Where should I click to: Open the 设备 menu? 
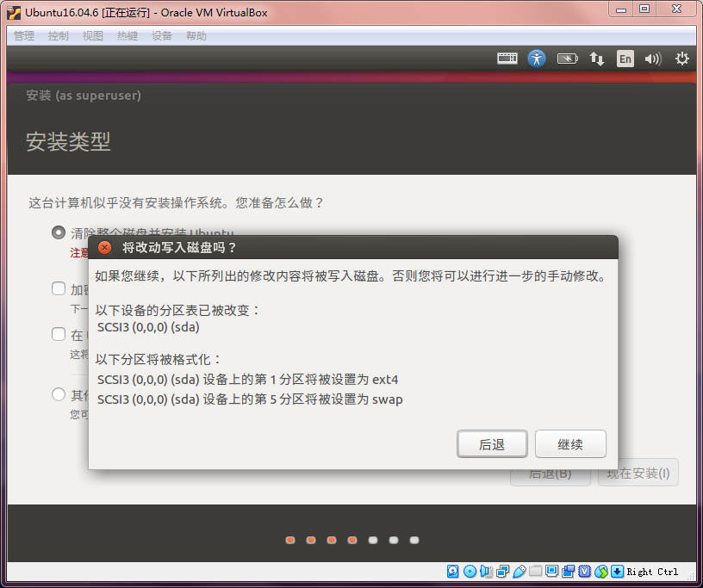pos(162,36)
